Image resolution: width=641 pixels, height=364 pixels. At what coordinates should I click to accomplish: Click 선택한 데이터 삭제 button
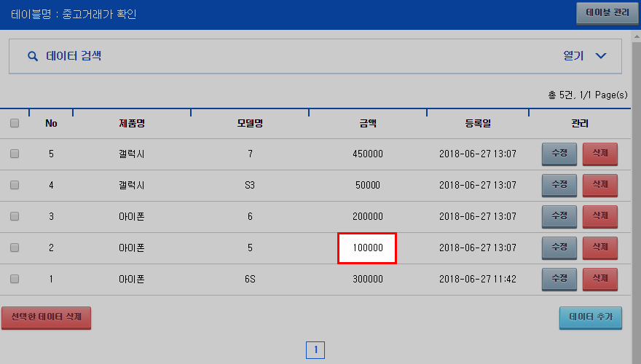click(46, 317)
